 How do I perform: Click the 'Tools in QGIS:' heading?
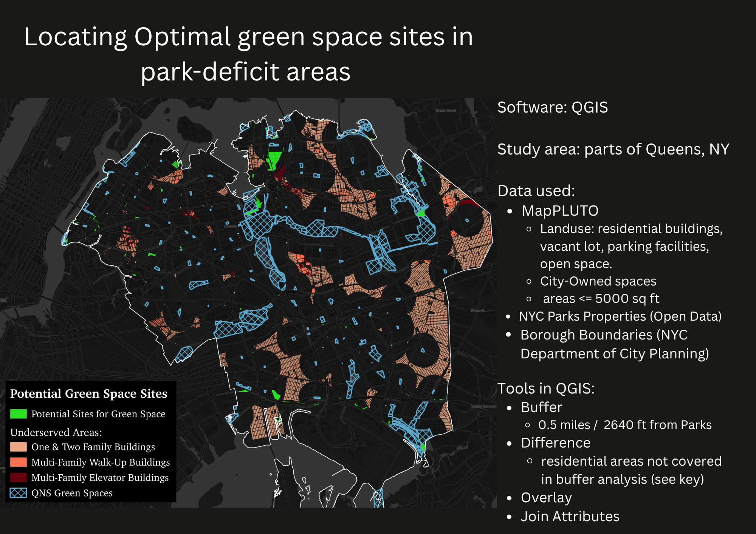(x=546, y=389)
